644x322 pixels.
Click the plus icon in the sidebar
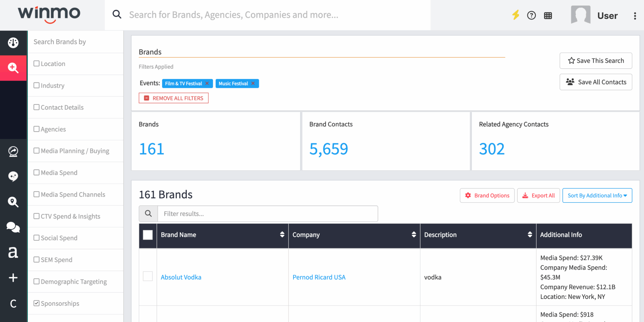tap(13, 278)
